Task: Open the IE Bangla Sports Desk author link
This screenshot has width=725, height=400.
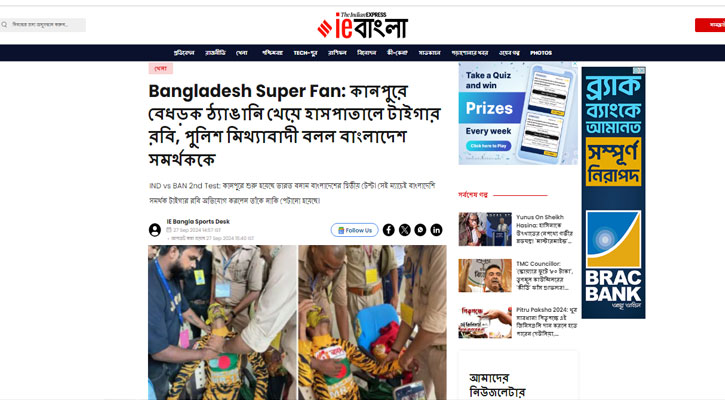Action: [x=198, y=222]
